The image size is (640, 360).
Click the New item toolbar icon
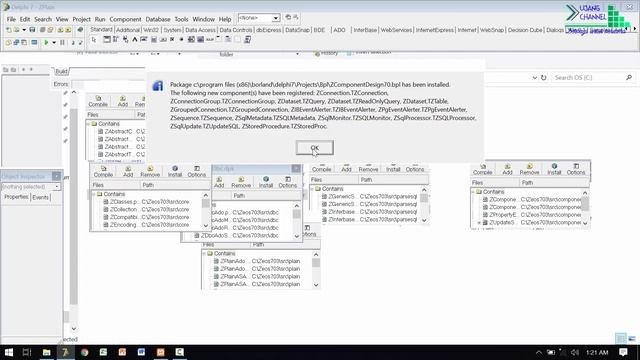(x=9, y=30)
